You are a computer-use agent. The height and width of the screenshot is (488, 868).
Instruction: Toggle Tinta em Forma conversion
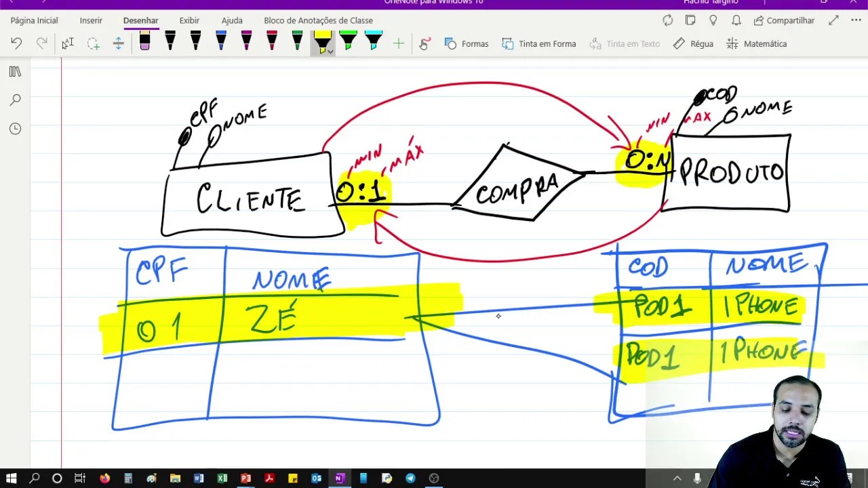tap(539, 43)
